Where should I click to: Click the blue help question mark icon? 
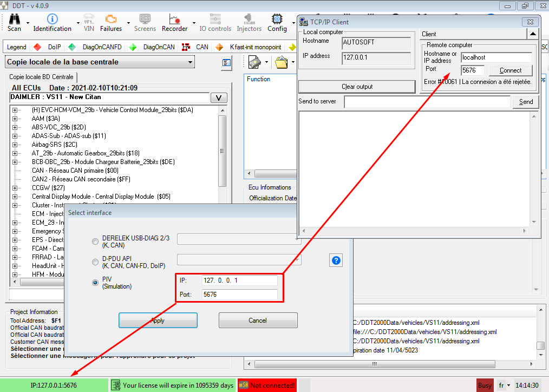(336, 260)
